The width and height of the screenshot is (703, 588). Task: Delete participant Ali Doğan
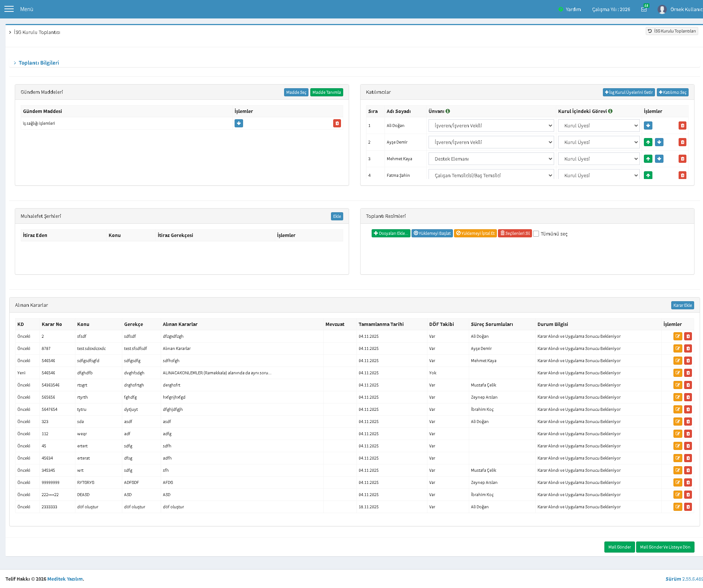point(682,125)
